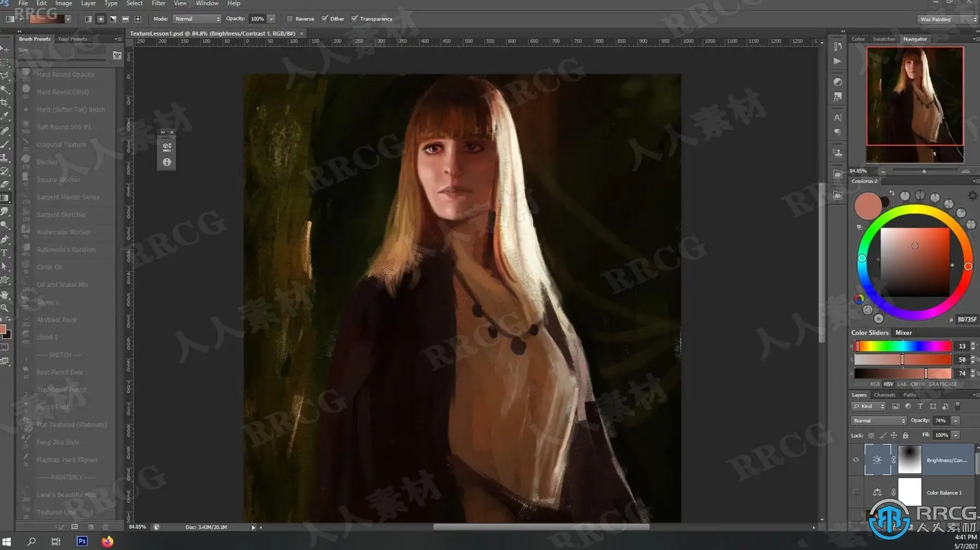Select the diamond gradient style icon

tap(138, 19)
